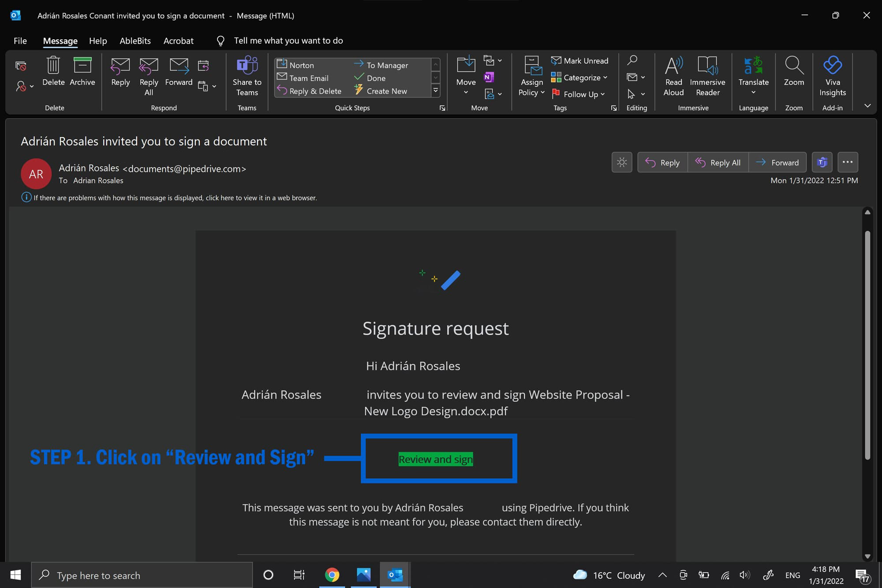Open the More respond actions dropdown
This screenshot has height=588, width=882.
207,86
